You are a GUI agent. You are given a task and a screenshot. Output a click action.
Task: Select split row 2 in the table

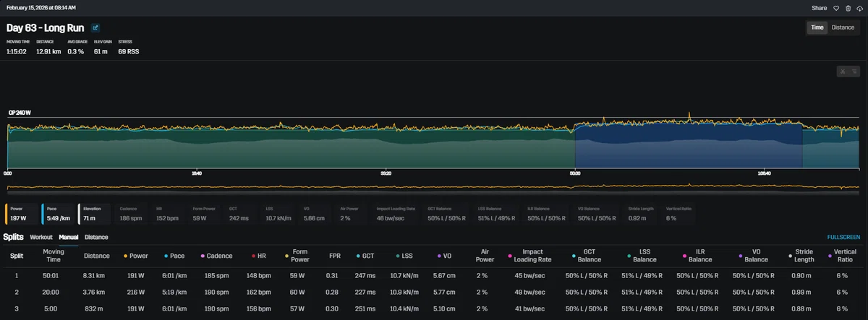click(434, 292)
